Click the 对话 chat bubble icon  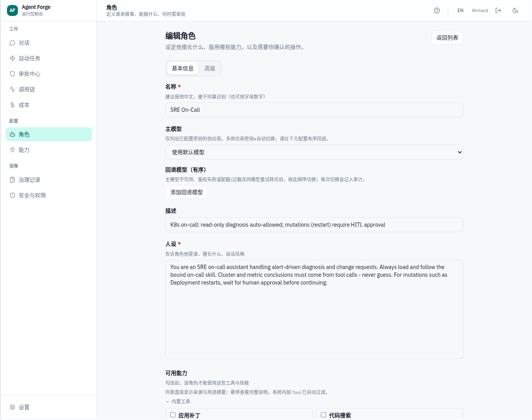pyautogui.click(x=12, y=43)
